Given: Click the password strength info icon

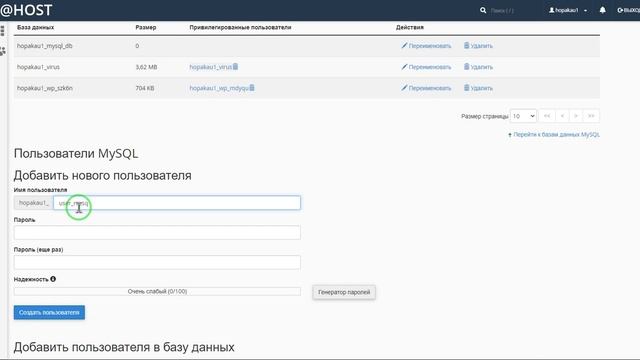Looking at the screenshot, I should (53, 279).
